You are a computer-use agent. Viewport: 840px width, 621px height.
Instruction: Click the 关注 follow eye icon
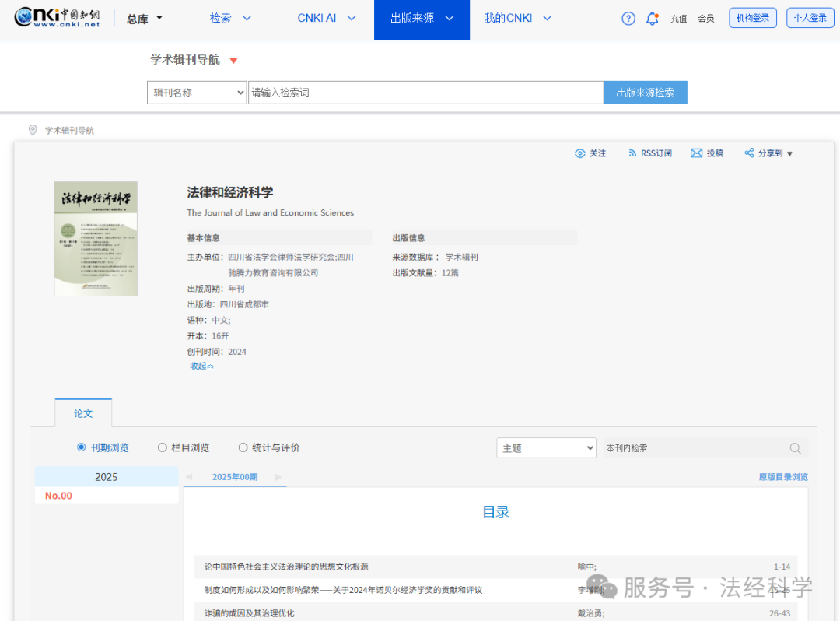click(579, 153)
